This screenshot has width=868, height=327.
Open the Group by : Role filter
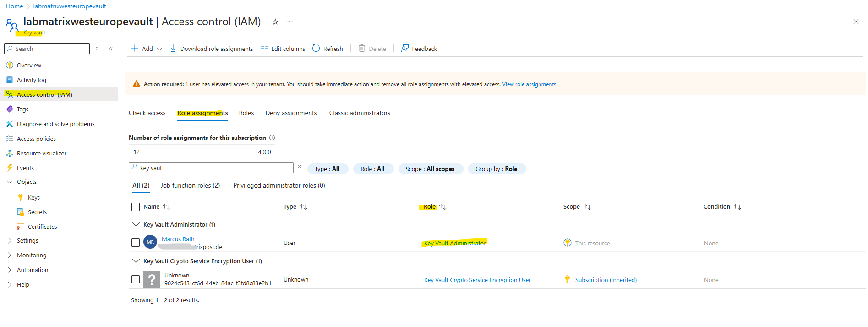click(x=497, y=169)
